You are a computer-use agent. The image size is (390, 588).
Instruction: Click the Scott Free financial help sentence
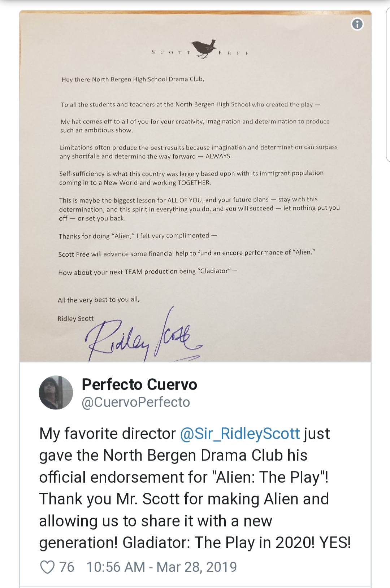click(x=186, y=253)
